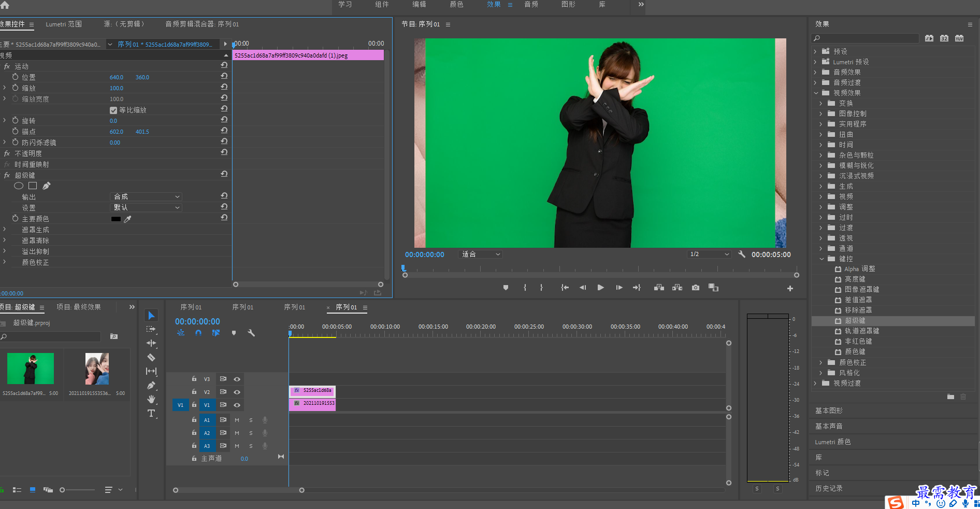Expand the 颜色校正 section in effect controls
The image size is (980, 509).
(x=5, y=262)
